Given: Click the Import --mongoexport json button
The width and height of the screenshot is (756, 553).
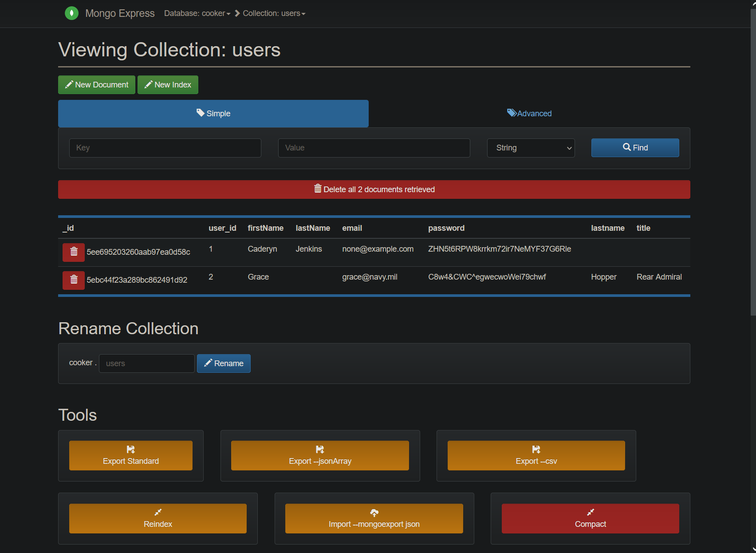Looking at the screenshot, I should pyautogui.click(x=374, y=518).
